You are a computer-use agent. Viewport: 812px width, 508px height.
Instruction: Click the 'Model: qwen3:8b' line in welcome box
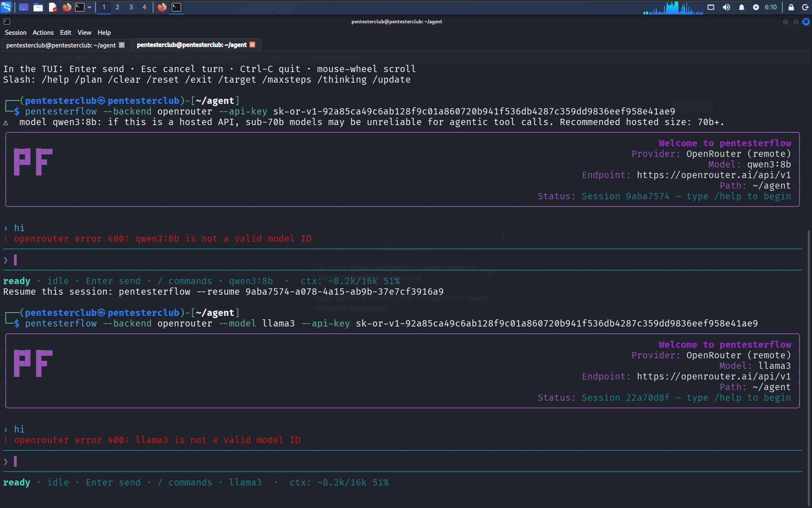[x=749, y=165]
